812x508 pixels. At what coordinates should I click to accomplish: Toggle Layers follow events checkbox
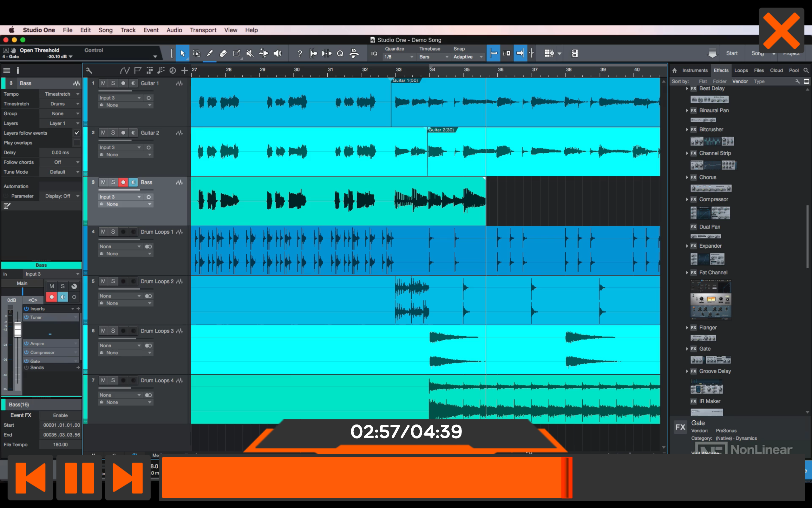pyautogui.click(x=77, y=133)
